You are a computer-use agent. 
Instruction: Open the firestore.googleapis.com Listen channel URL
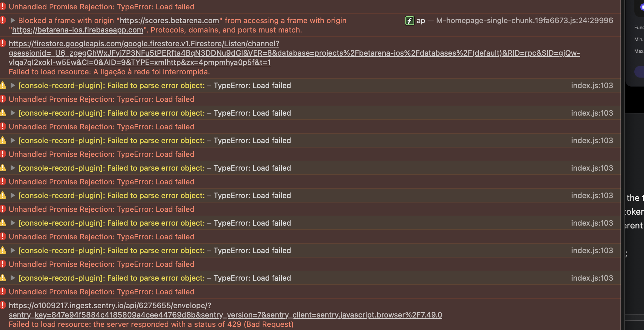click(x=144, y=43)
